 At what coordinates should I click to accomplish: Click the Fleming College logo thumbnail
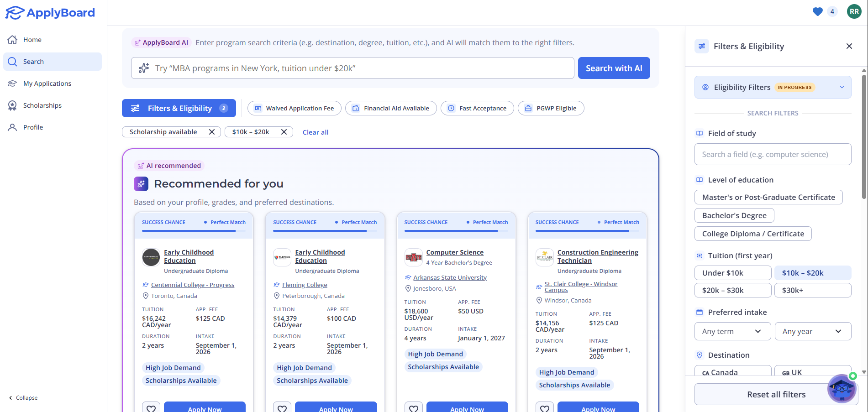(x=282, y=257)
